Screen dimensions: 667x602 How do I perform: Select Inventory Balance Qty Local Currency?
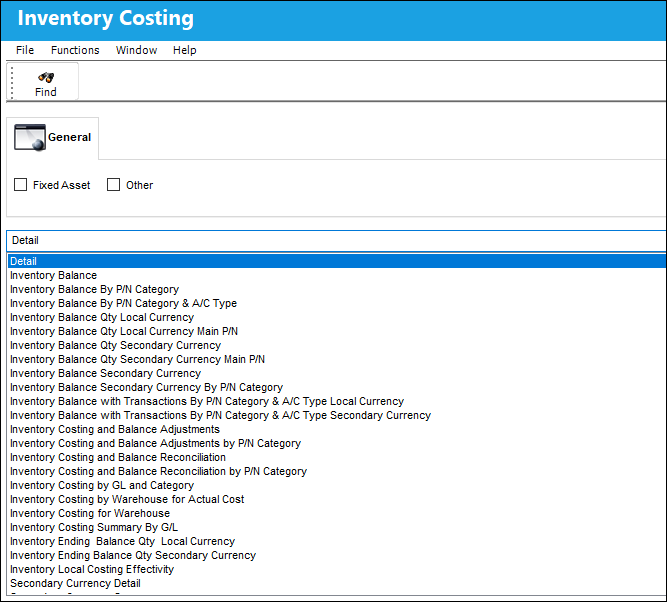click(x=336, y=317)
